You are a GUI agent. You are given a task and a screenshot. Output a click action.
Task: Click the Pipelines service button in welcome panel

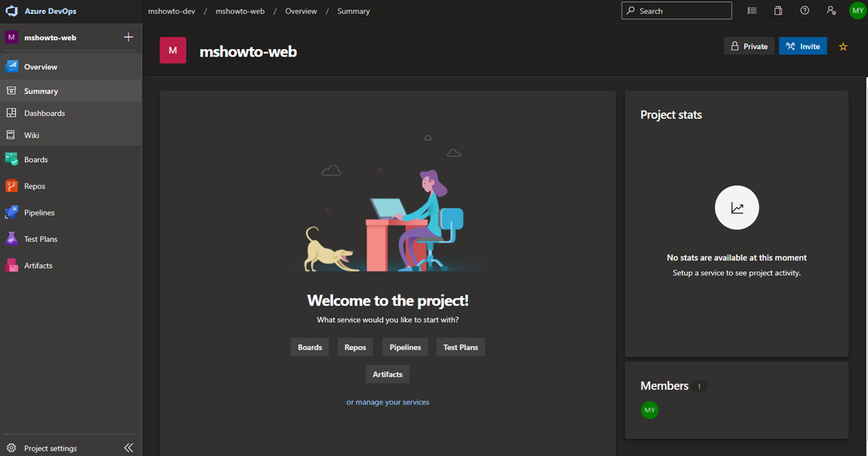[405, 347]
